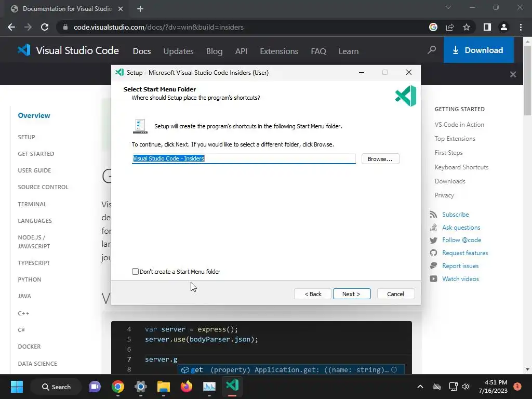Click Browse... in the setup dialog
532x399 pixels.
tap(380, 159)
